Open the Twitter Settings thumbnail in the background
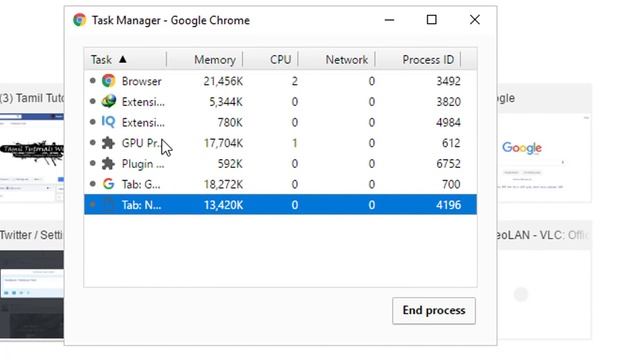The image size is (640, 360). (x=32, y=295)
